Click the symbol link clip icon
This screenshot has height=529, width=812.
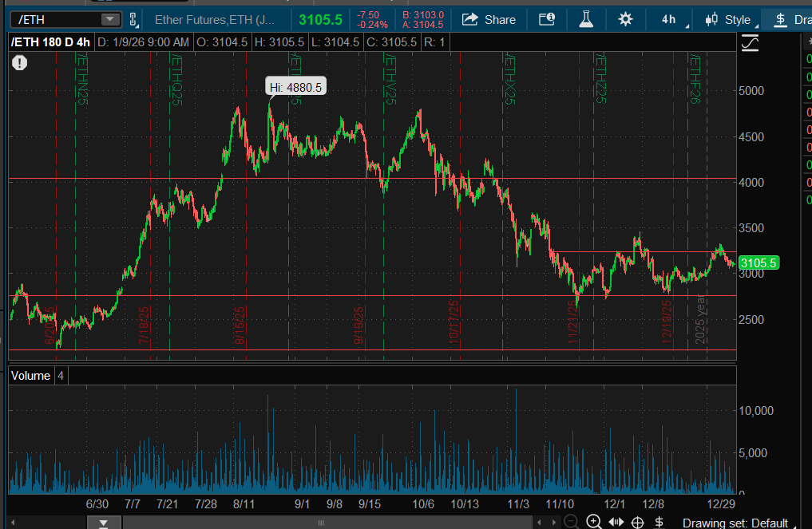click(x=133, y=20)
